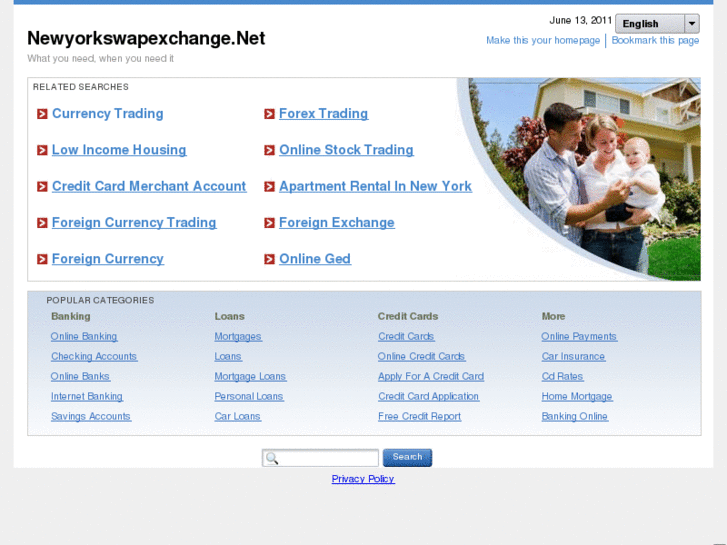Click the red arrow icon beside Online Stock Trading
727x545 pixels.
269,150
